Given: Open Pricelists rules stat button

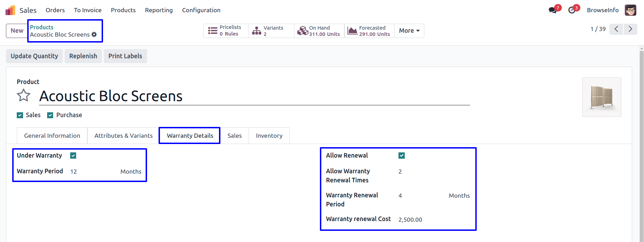Looking at the screenshot, I should (x=226, y=31).
